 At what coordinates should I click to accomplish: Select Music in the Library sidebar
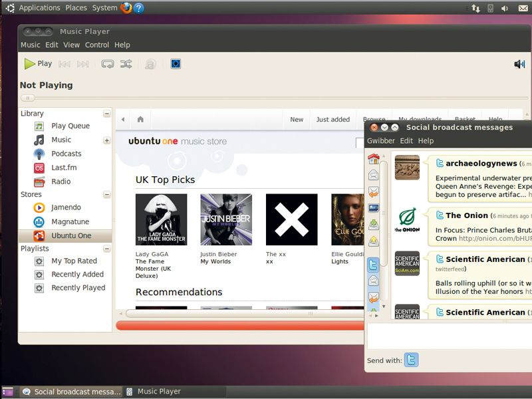point(61,140)
